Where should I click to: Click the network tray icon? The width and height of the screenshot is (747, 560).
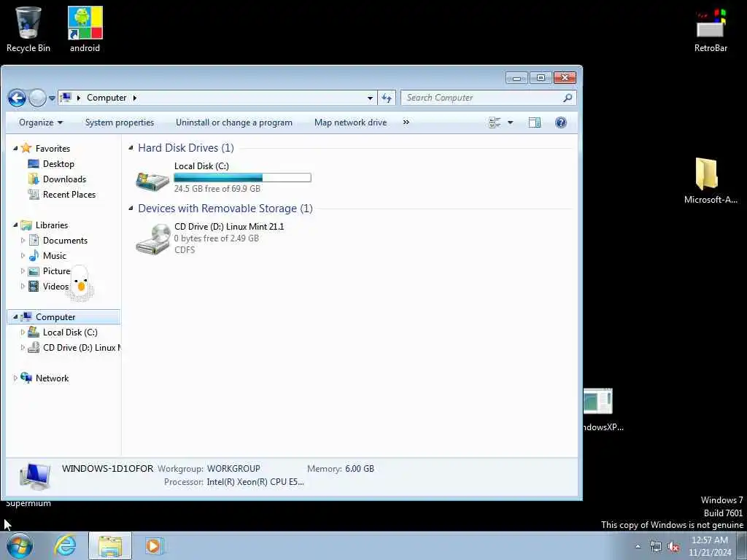[x=656, y=547]
